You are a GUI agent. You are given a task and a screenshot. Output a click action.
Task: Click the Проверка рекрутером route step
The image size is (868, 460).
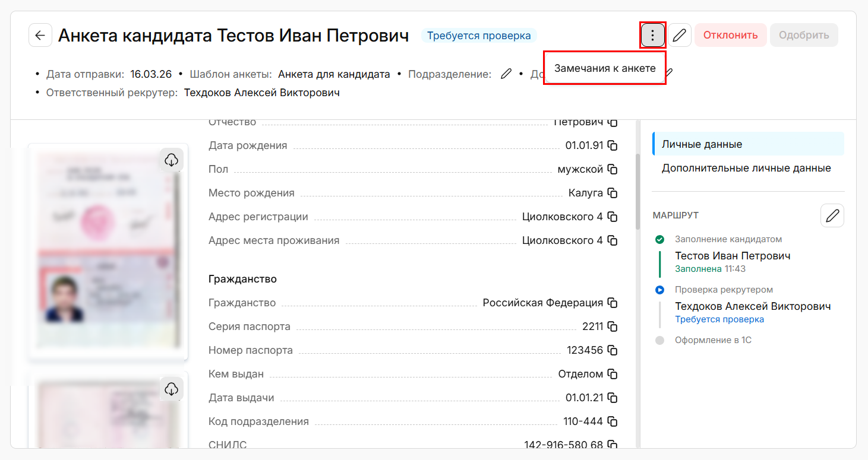(724, 290)
